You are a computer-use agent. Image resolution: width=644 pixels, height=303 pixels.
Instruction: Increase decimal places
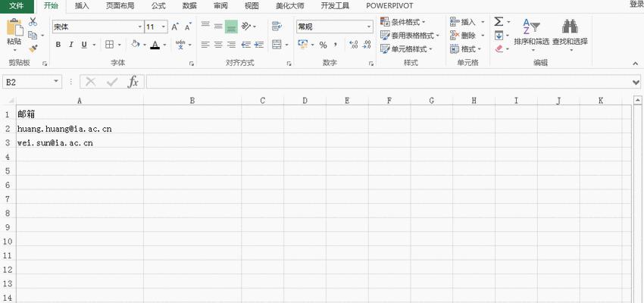click(x=354, y=45)
